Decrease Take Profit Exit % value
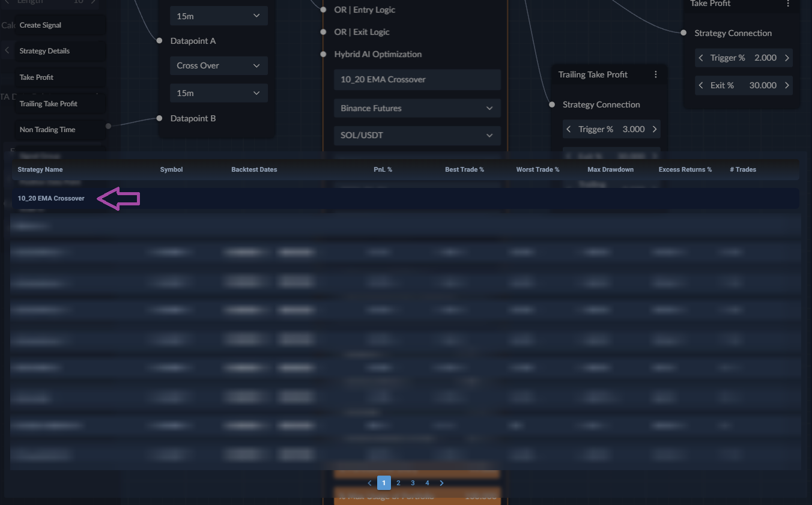 coord(701,85)
